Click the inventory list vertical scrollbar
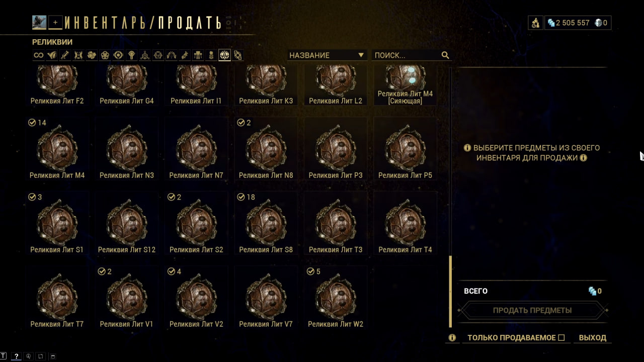Viewport: 644px width, 362px height. pos(450,292)
